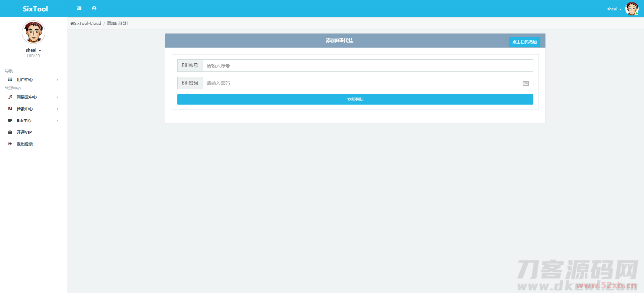Screen dimensions: 644x293
Task: Toggle the sidebar menu icon in header
Action: click(x=79, y=8)
